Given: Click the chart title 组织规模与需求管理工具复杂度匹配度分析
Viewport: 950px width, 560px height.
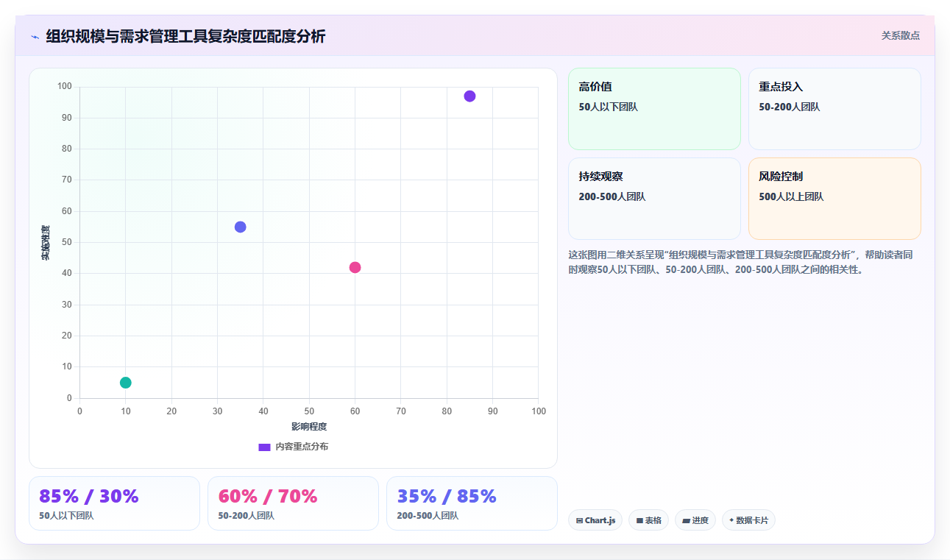Looking at the screenshot, I should 185,36.
